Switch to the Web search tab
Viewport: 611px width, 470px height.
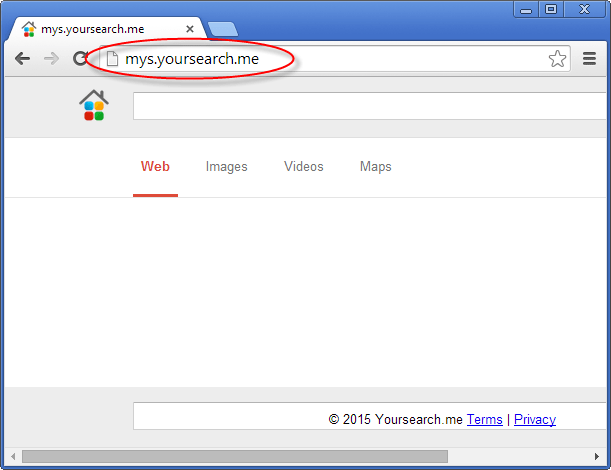(x=155, y=166)
